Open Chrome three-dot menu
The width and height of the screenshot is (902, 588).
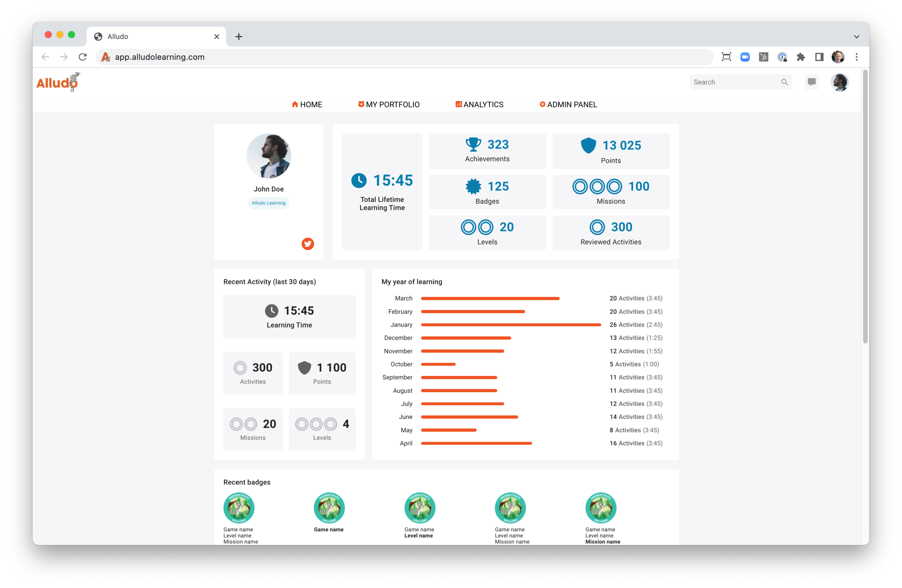point(856,57)
